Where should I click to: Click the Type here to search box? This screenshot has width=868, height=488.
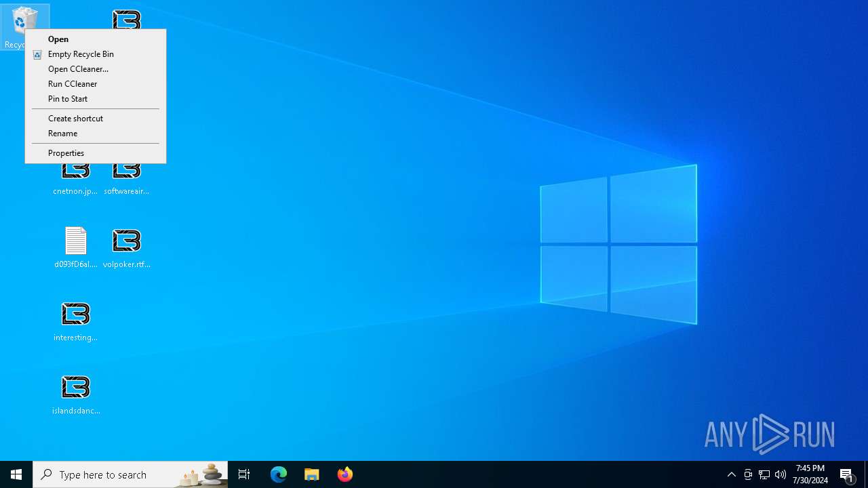point(130,474)
